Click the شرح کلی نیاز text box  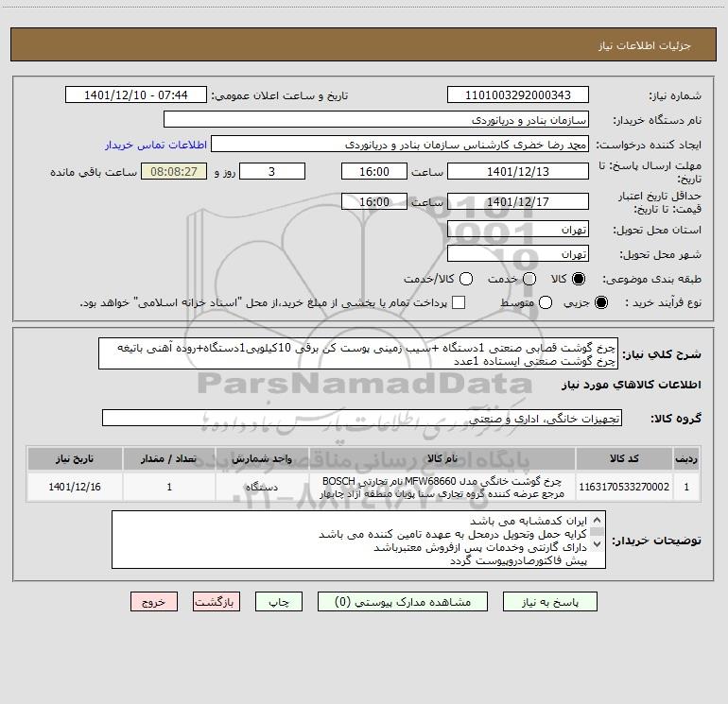coord(358,354)
